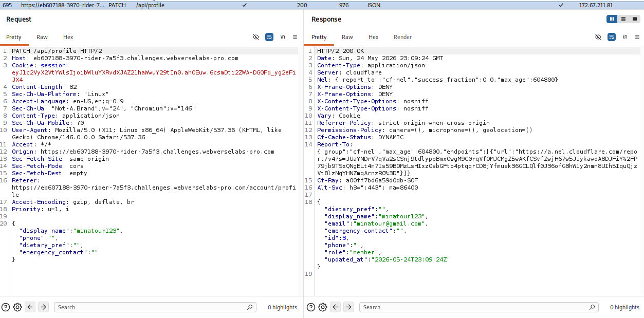Focus the Request search input field
This screenshot has width=644, height=318.
coord(155,307)
